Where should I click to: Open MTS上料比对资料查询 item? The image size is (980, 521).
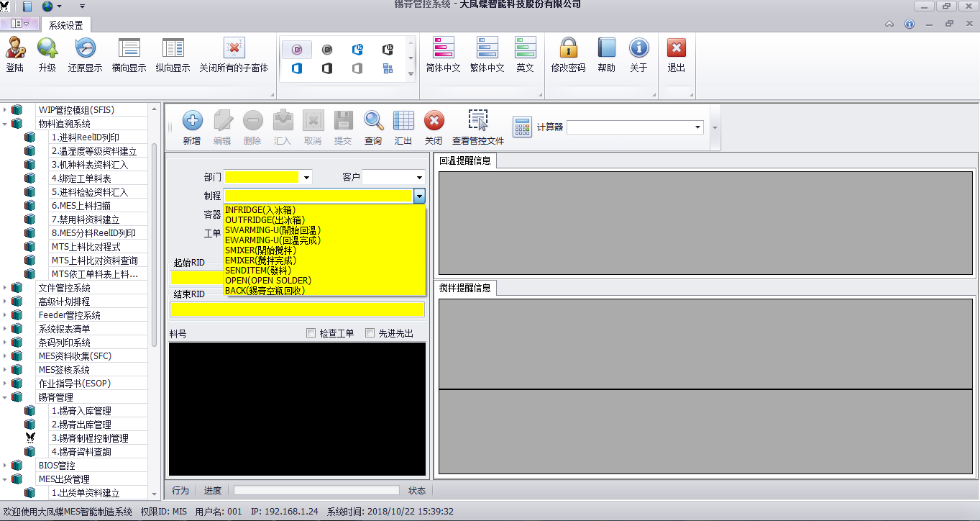pos(94,260)
